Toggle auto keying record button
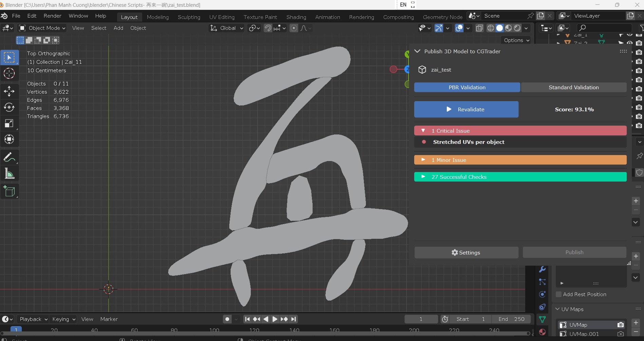 (x=227, y=319)
